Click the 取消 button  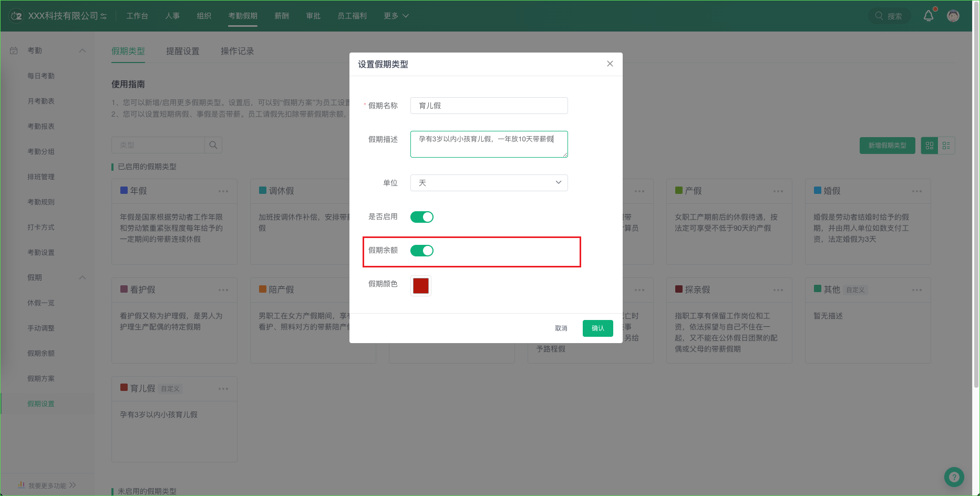tap(561, 328)
